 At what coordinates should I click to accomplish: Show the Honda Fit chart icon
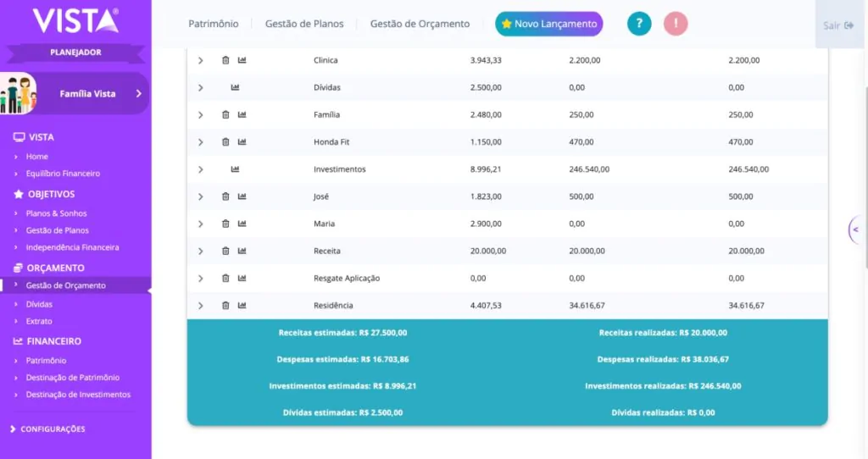[x=242, y=141]
